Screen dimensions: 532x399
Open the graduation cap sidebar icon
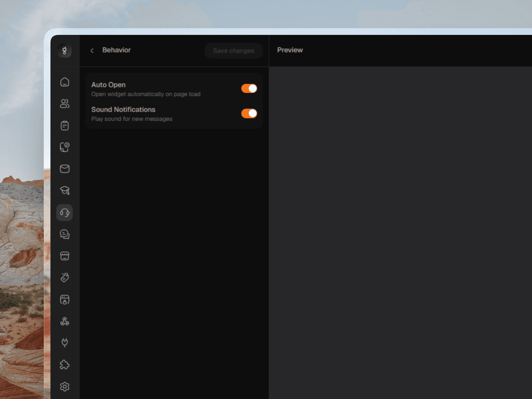click(65, 190)
